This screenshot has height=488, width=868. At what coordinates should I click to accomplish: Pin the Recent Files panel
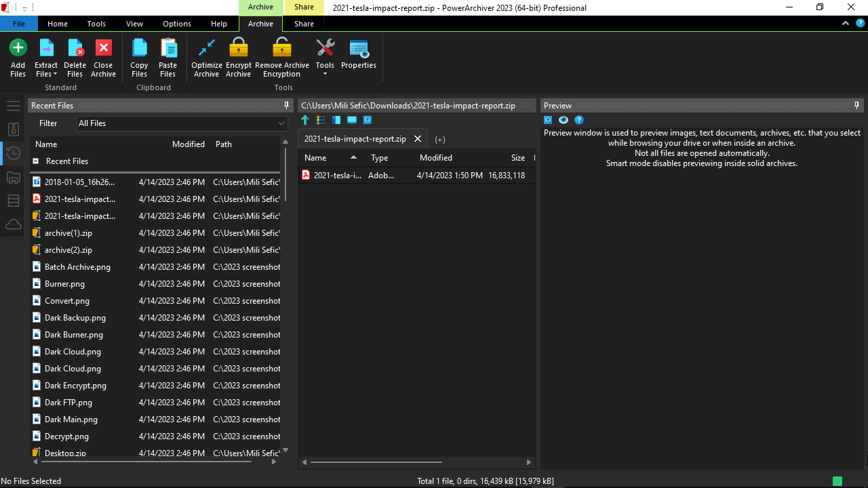pos(285,105)
